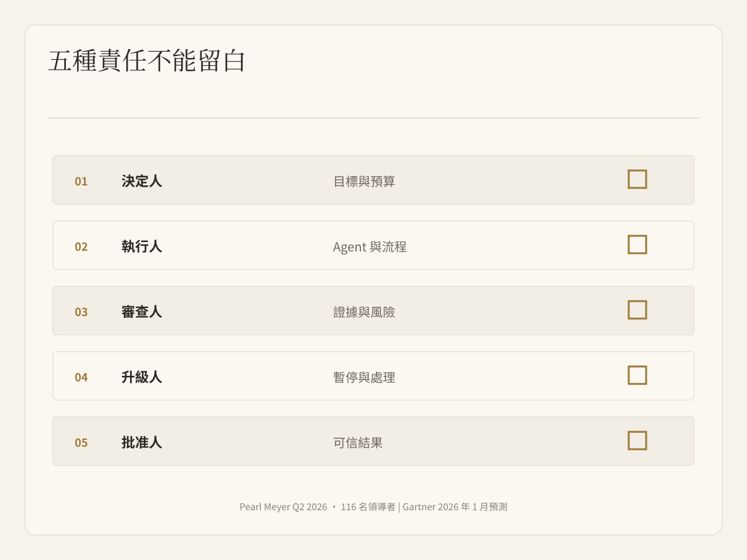Click the 執行人 role label
This screenshot has width=747, height=560.
pyautogui.click(x=142, y=246)
